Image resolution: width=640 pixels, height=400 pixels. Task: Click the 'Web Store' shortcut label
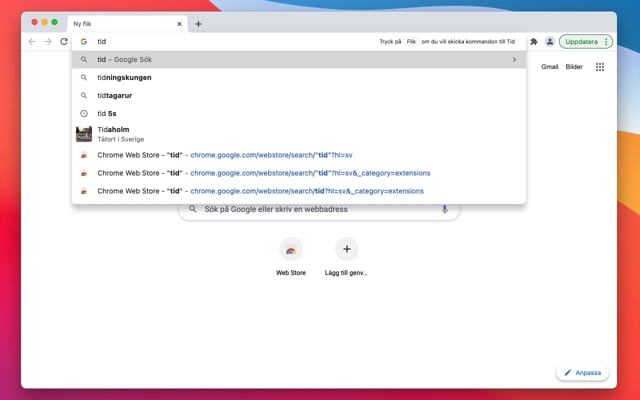pos(291,273)
